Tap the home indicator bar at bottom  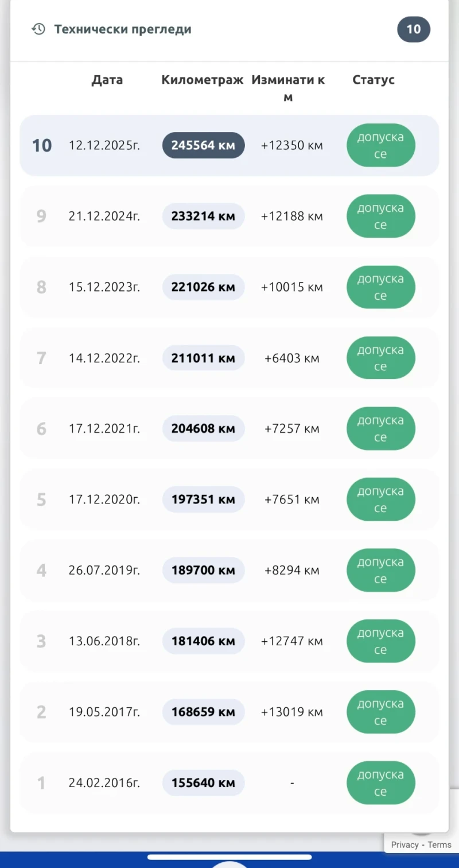click(x=229, y=857)
